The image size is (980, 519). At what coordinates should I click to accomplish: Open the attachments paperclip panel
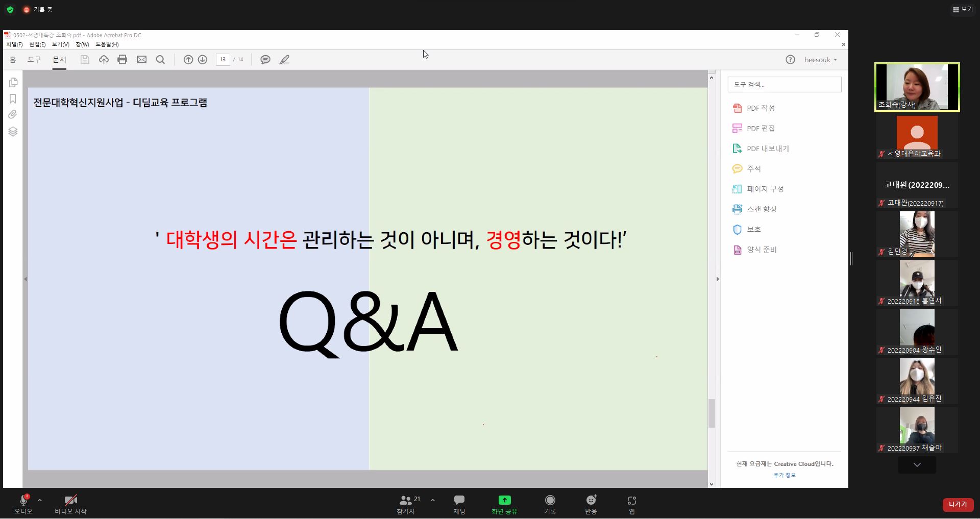(13, 115)
